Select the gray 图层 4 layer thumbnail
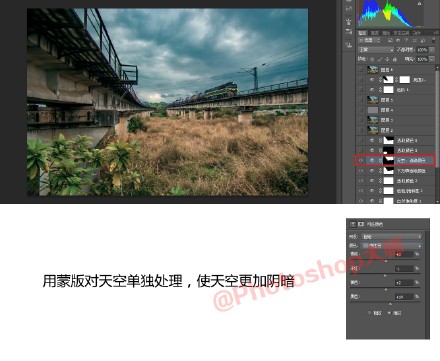Screen dimensions: 440x361 coord(373,110)
